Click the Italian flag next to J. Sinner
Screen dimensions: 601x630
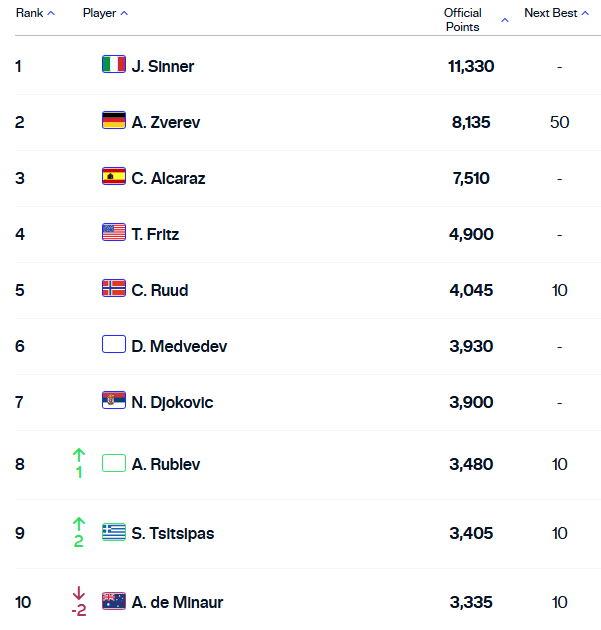[x=114, y=65]
